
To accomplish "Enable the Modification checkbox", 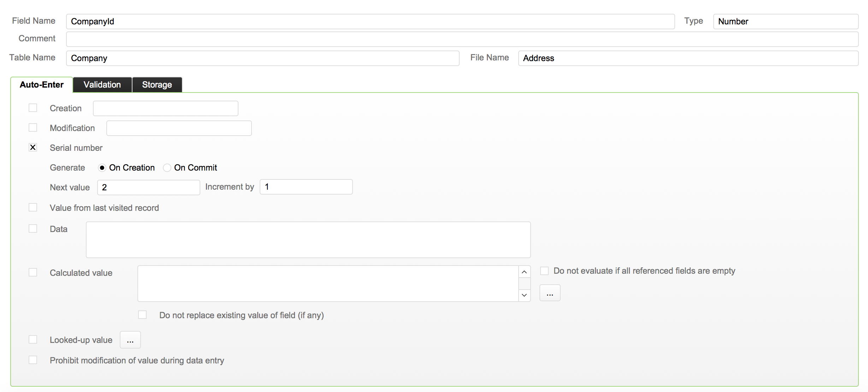I will click(33, 128).
